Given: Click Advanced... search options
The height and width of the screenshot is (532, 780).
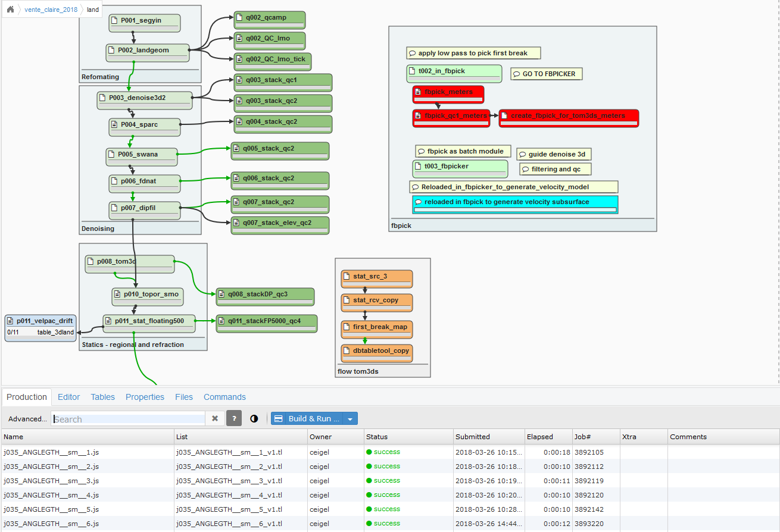Looking at the screenshot, I should tap(27, 419).
